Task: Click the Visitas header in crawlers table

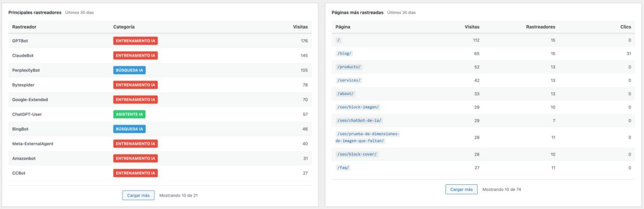Action: (301, 26)
